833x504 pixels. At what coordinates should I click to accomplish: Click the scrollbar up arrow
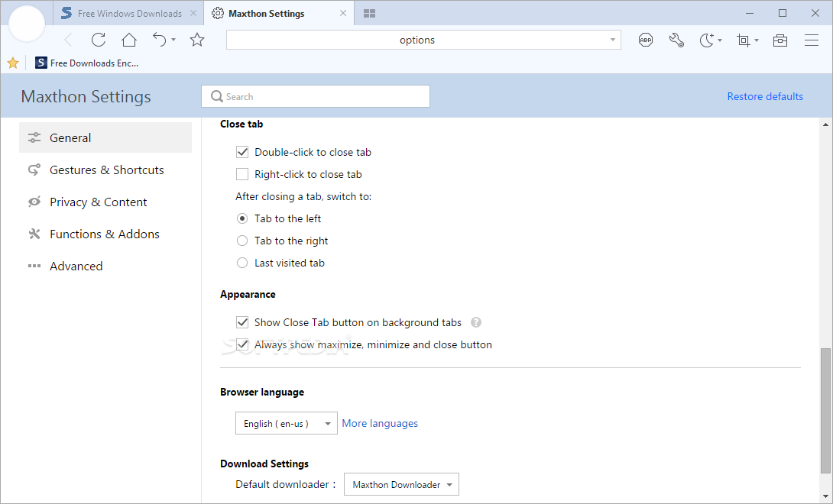pyautogui.click(x=825, y=124)
